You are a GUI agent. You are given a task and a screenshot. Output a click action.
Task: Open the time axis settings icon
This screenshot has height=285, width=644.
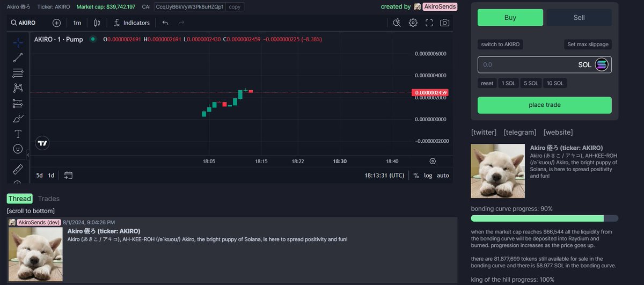tap(433, 161)
